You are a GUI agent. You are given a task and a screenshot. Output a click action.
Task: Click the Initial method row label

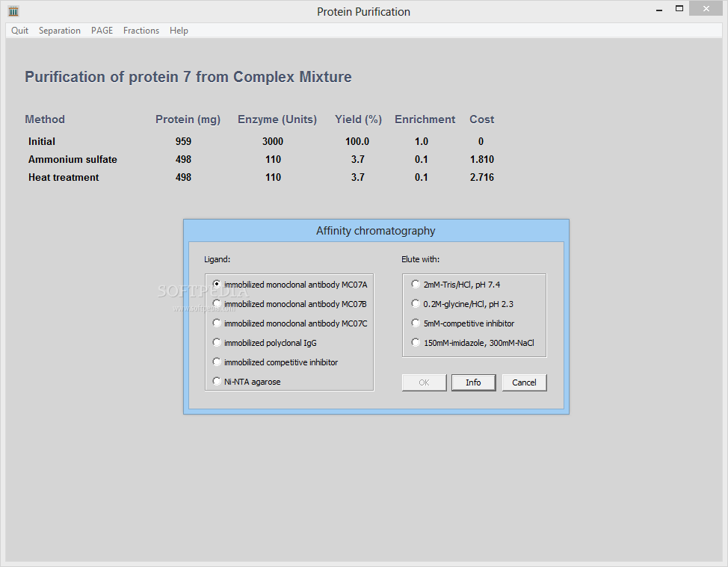(x=42, y=141)
